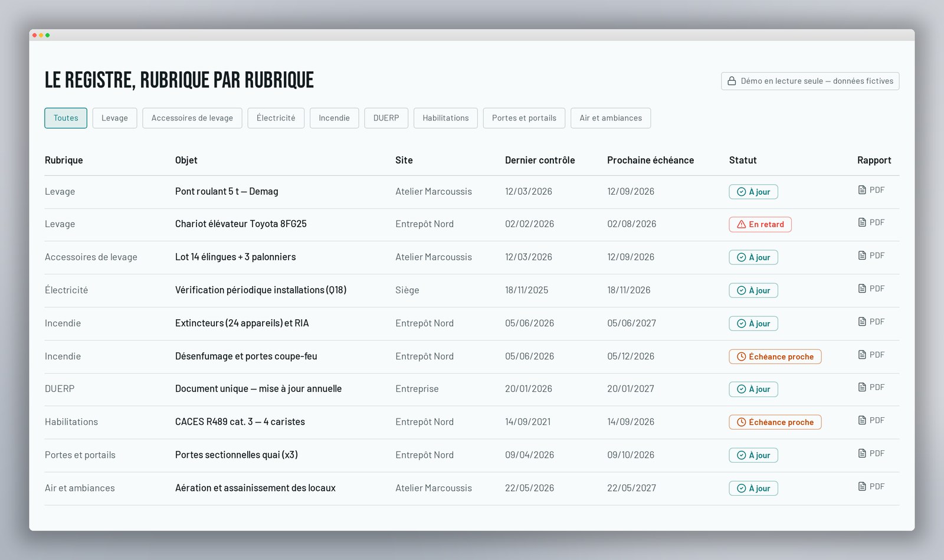944x560 pixels.
Task: Select the 'Toutes' filter tab
Action: tap(65, 118)
